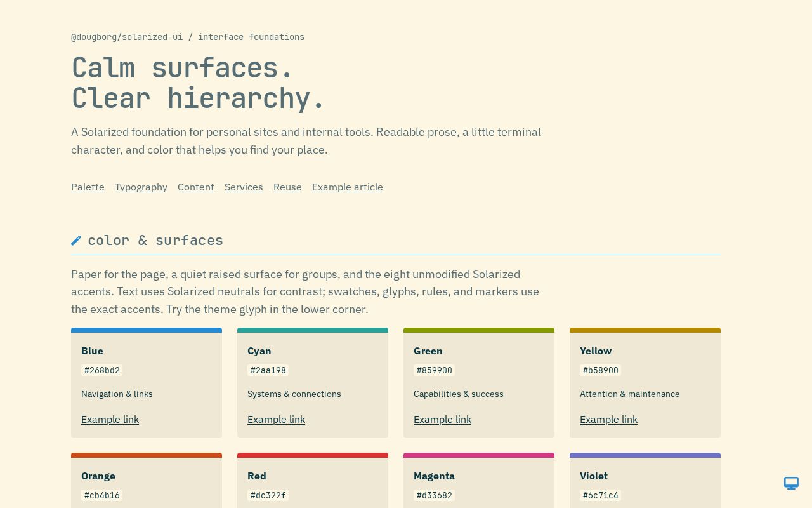Click the Violet card title
Image resolution: width=812 pixels, height=508 pixels.
pos(594,476)
